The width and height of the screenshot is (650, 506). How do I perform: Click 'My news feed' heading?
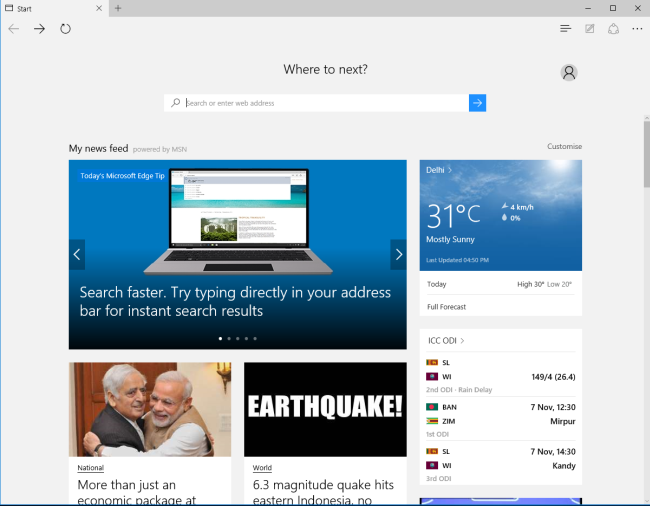click(98, 148)
